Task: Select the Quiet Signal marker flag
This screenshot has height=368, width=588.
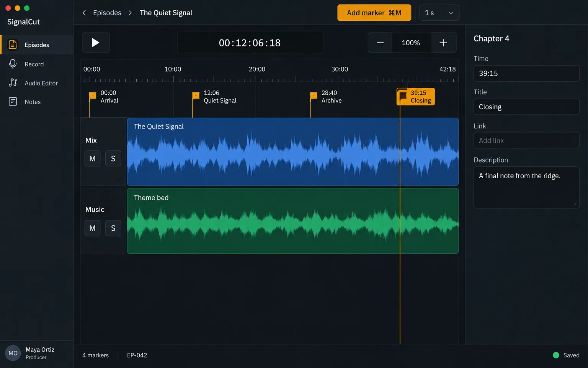Action: [196, 96]
